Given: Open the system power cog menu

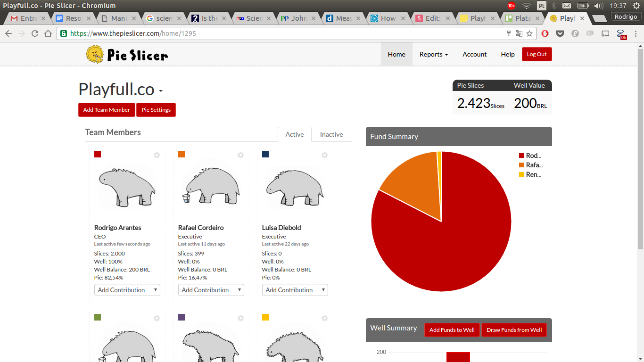Looking at the screenshot, I should click(x=636, y=6).
